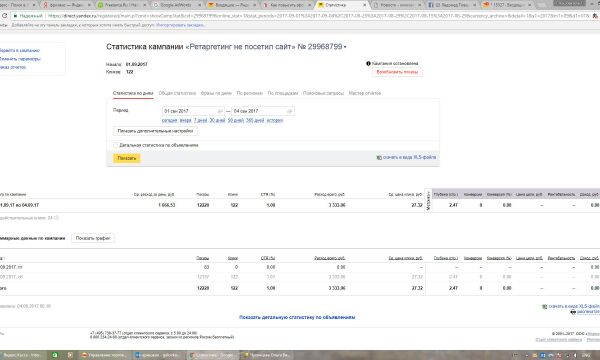Click the calendar icon in the 01 сен 2017 start date field
This screenshot has width=600, height=360.
(x=220, y=111)
